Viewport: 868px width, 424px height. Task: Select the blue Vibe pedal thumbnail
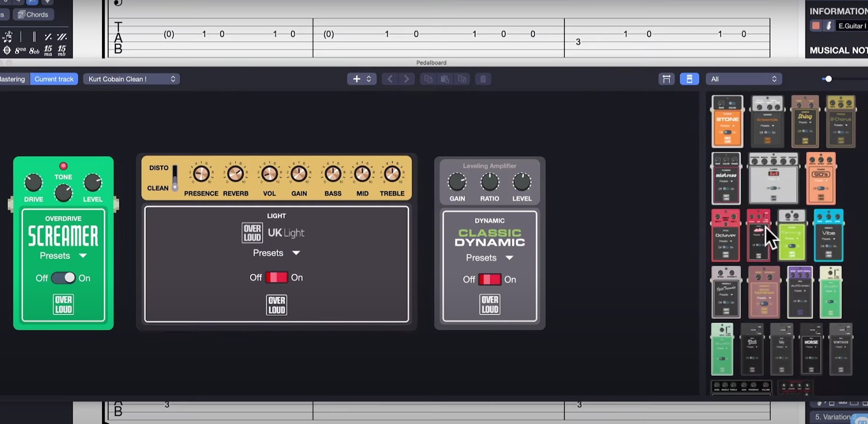point(828,235)
